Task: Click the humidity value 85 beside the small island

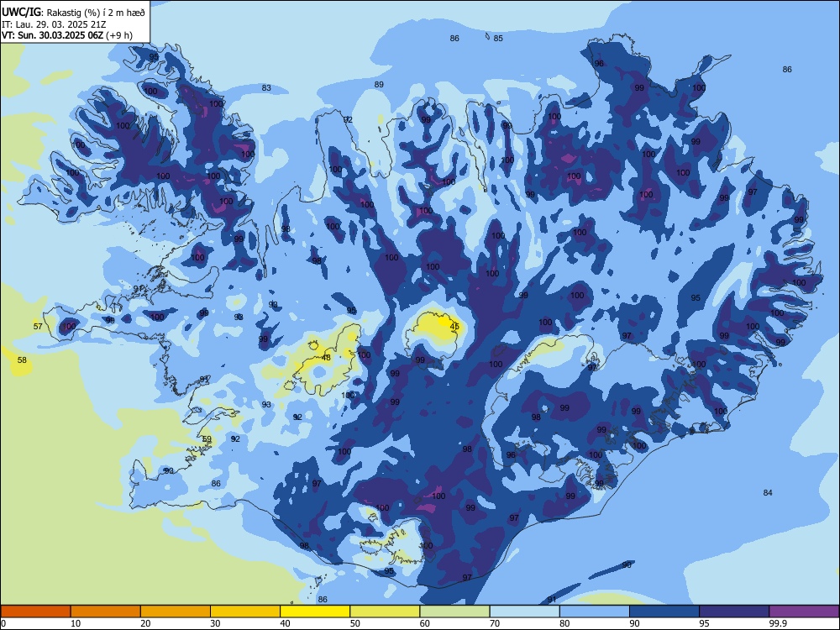Action: pos(498,39)
